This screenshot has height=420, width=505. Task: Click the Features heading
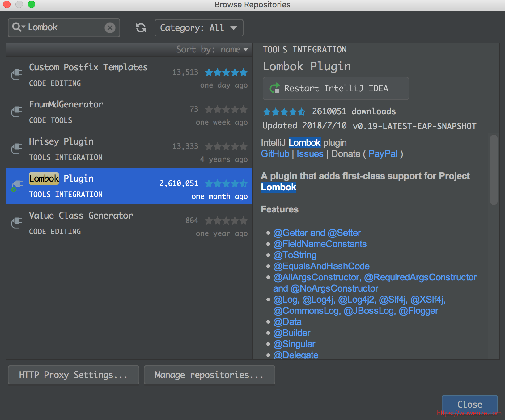click(x=280, y=209)
